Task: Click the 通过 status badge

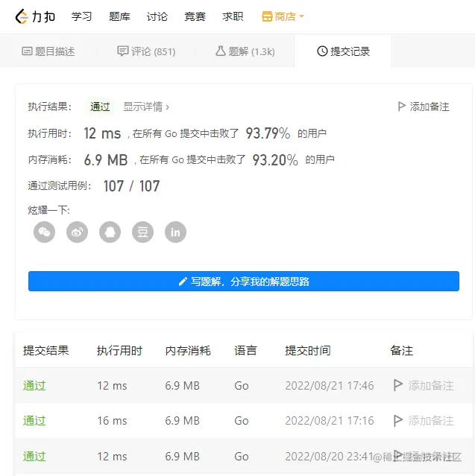Action: point(100,107)
